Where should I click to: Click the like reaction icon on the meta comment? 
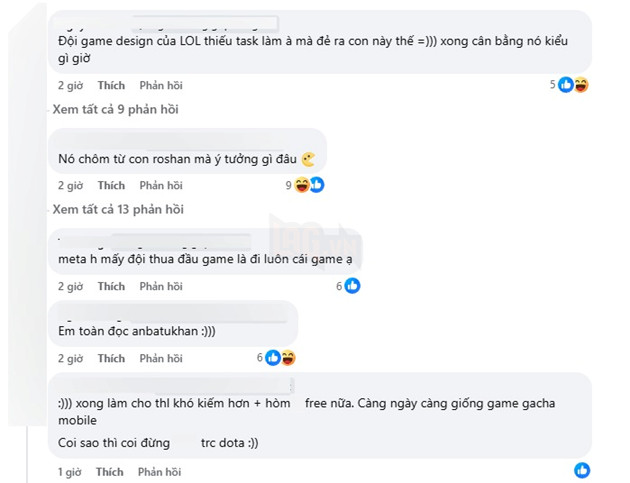352,286
